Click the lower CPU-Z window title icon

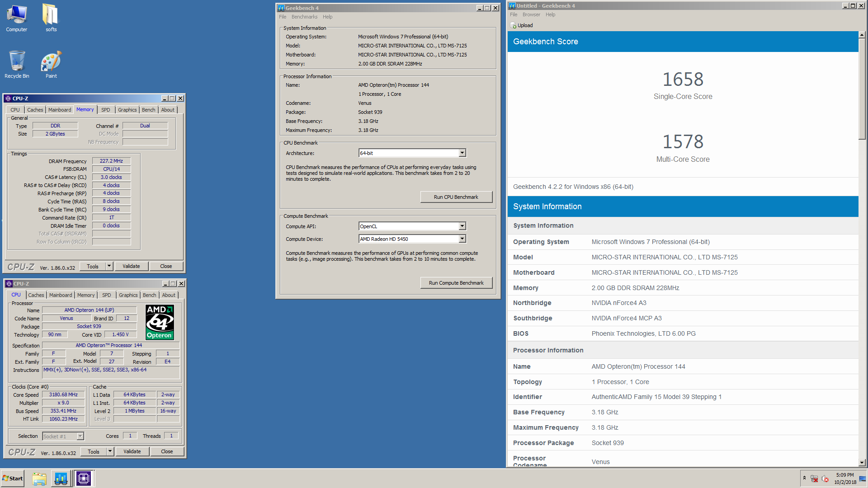(x=9, y=284)
